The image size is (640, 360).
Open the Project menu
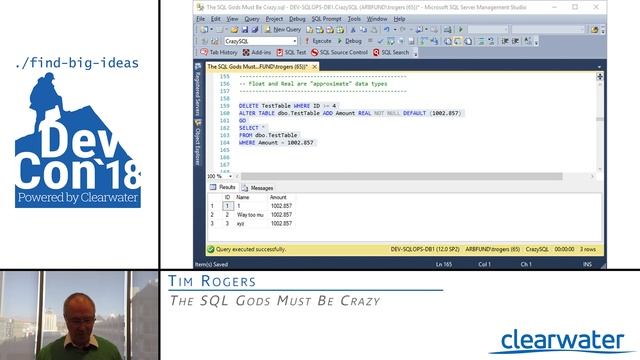tap(274, 19)
